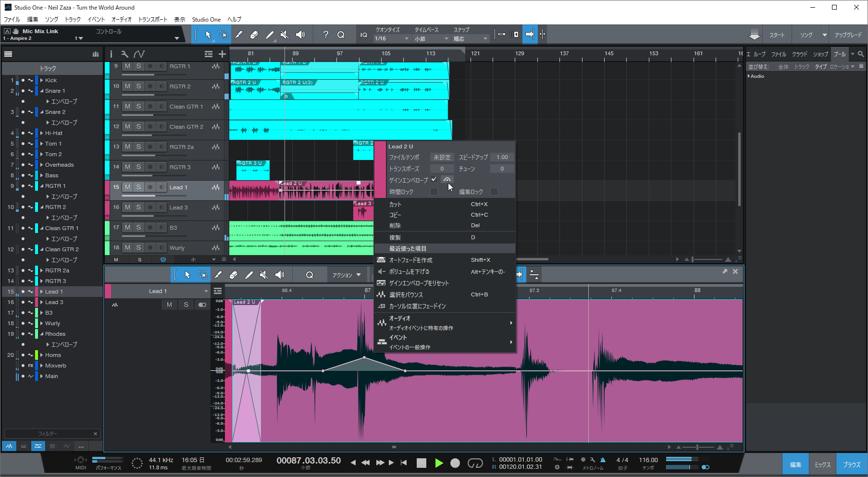Toggle Autoscroll in the main toolbar
Viewport: 868px width, 477px height.
click(x=530, y=35)
